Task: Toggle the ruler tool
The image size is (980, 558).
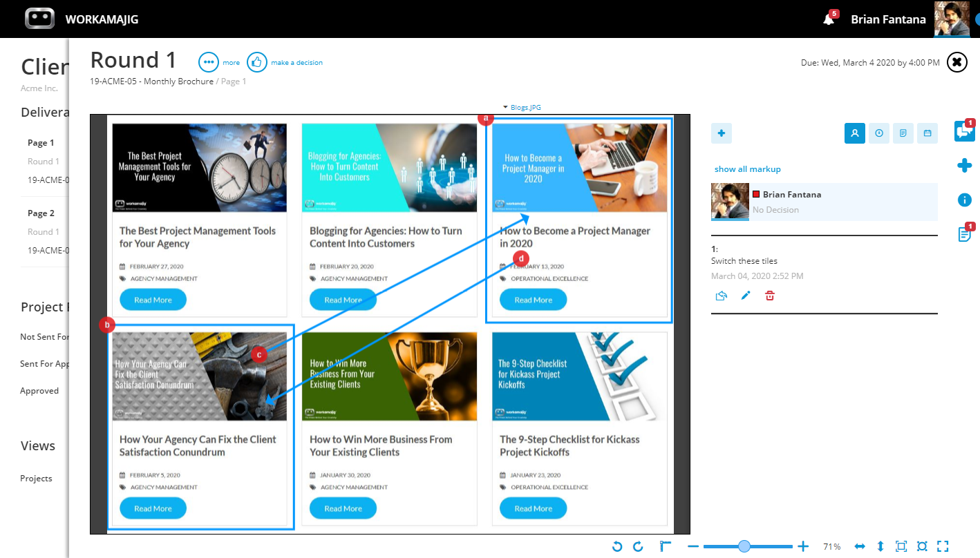Action: (666, 546)
